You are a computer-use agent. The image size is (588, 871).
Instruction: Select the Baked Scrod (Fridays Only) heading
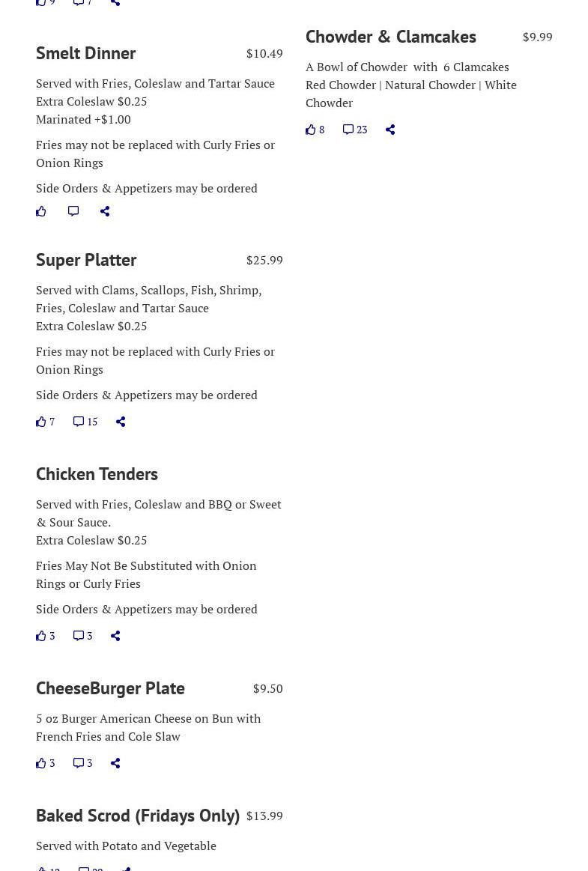[138, 816]
